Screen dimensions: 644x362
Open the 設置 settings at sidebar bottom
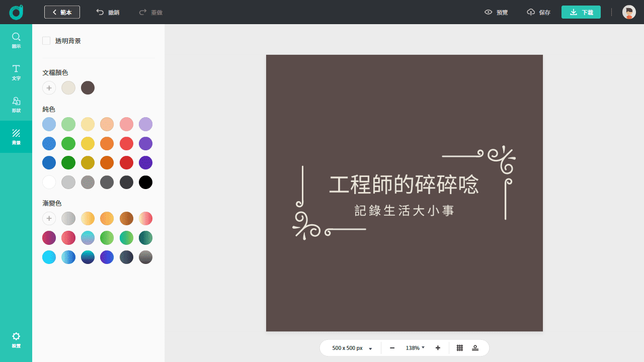(16, 339)
